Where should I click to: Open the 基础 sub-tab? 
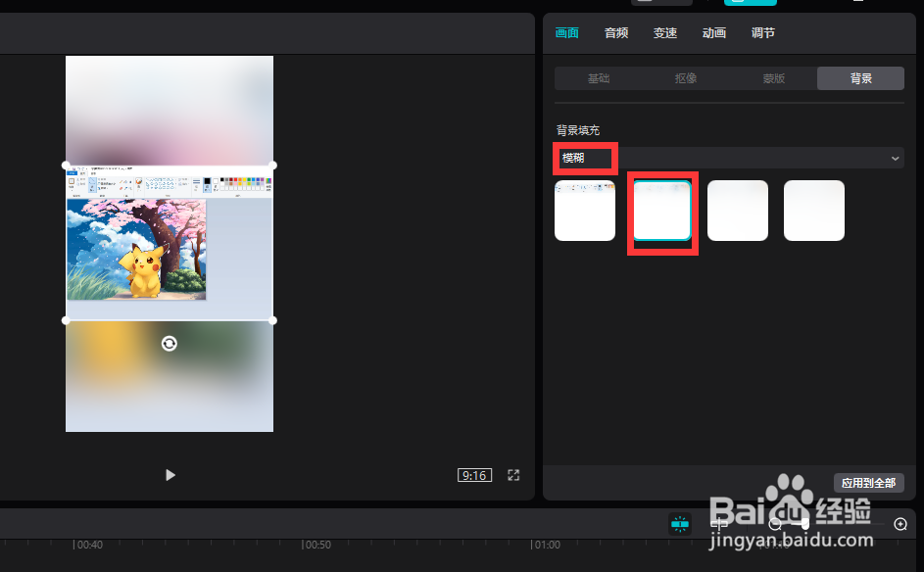599,78
